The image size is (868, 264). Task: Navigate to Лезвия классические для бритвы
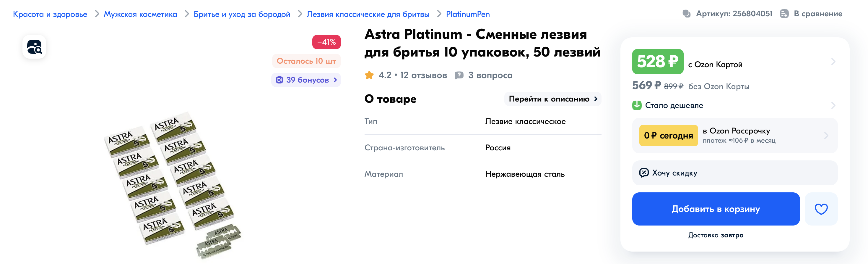(368, 14)
